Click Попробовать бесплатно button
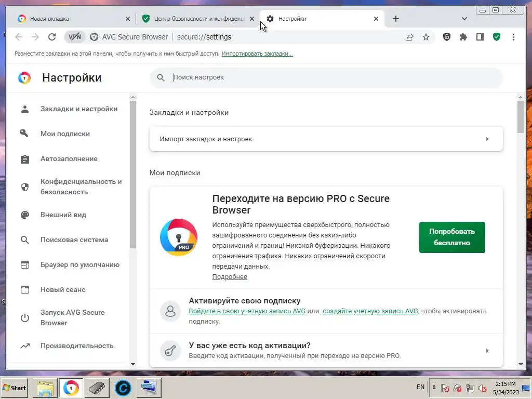This screenshot has width=532, height=399. point(452,237)
